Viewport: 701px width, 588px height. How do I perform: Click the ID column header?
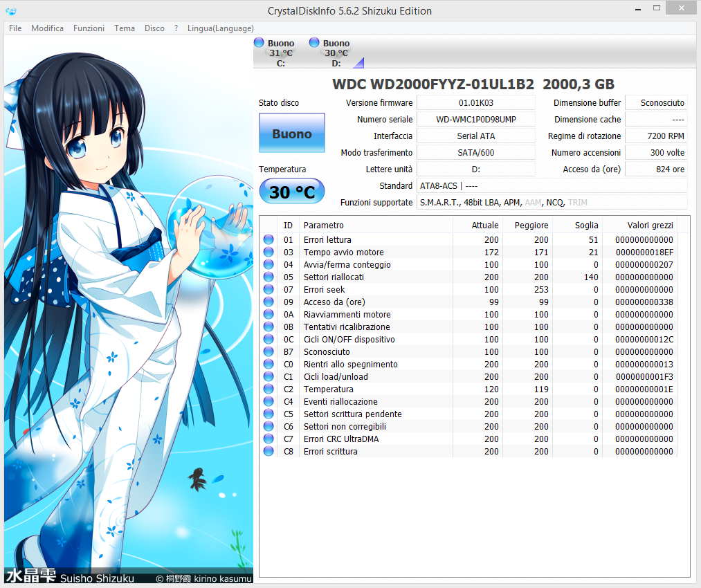(288, 226)
